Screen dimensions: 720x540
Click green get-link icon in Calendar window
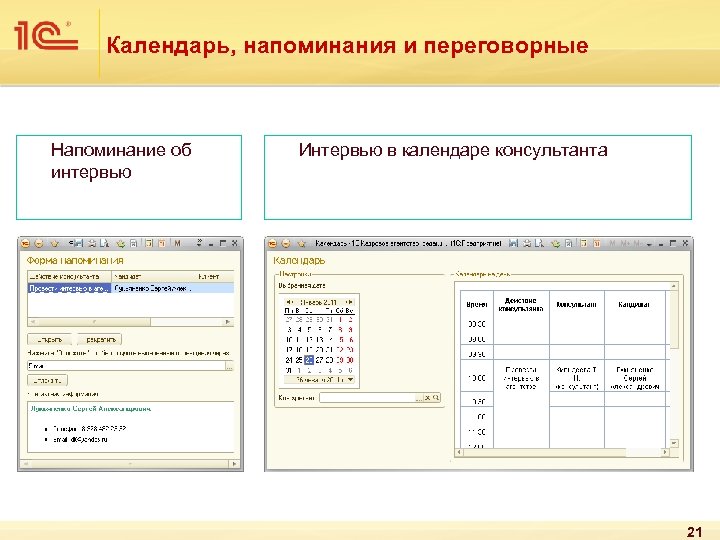coord(556,244)
